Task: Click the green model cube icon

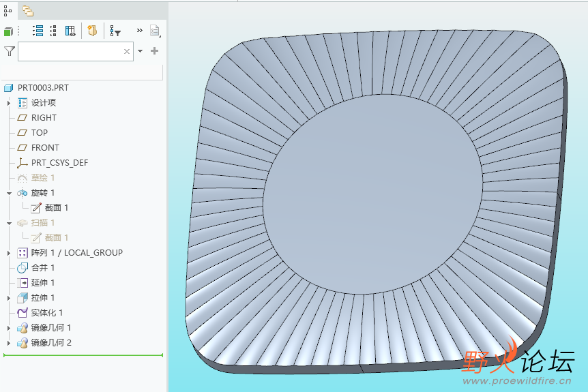Action: [x=8, y=31]
